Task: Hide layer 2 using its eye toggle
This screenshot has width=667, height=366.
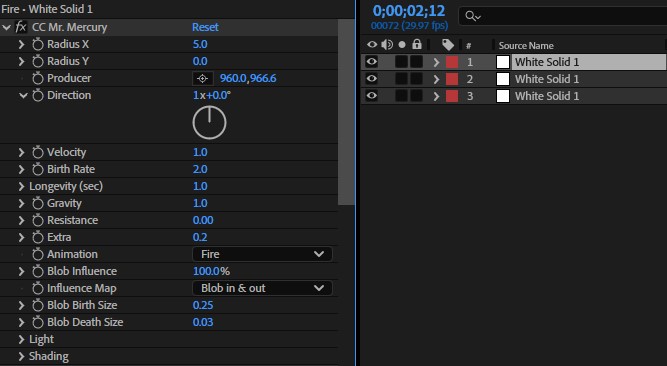Action: click(371, 79)
